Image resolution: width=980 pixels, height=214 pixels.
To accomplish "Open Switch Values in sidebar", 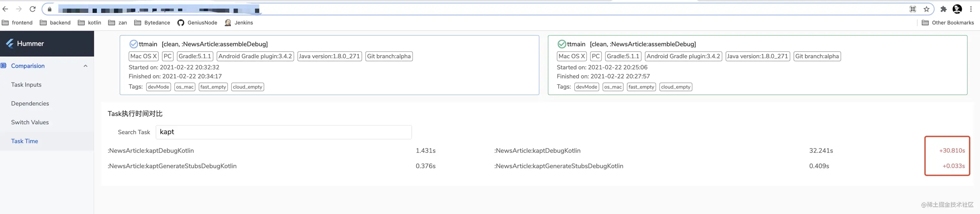I will click(30, 122).
